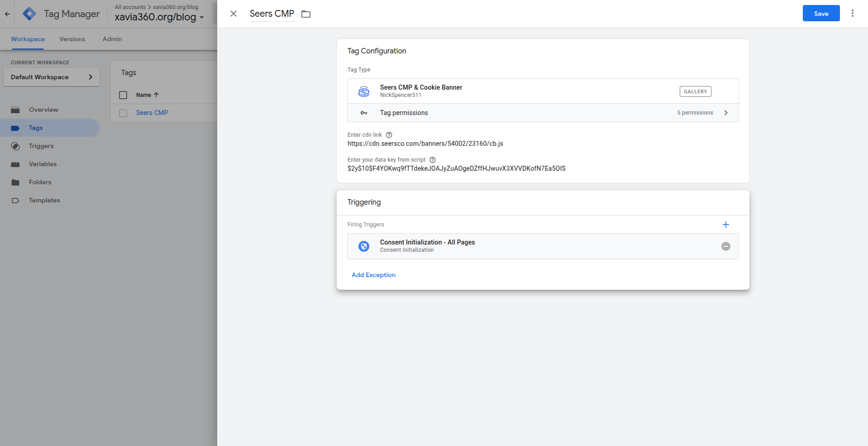The height and width of the screenshot is (446, 868).
Task: Click the folder icon beside tag name
Action: [x=306, y=14]
